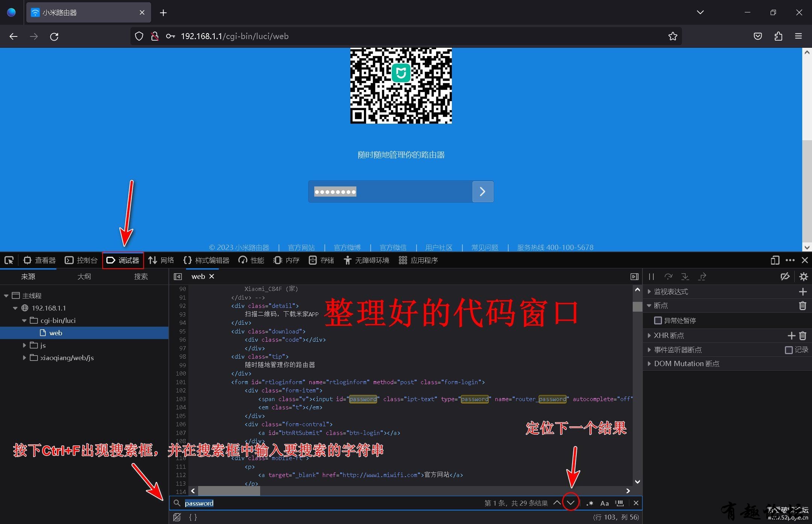Toggle the right breakpoints pane icon
Image resolution: width=812 pixels, height=524 pixels.
pos(635,277)
